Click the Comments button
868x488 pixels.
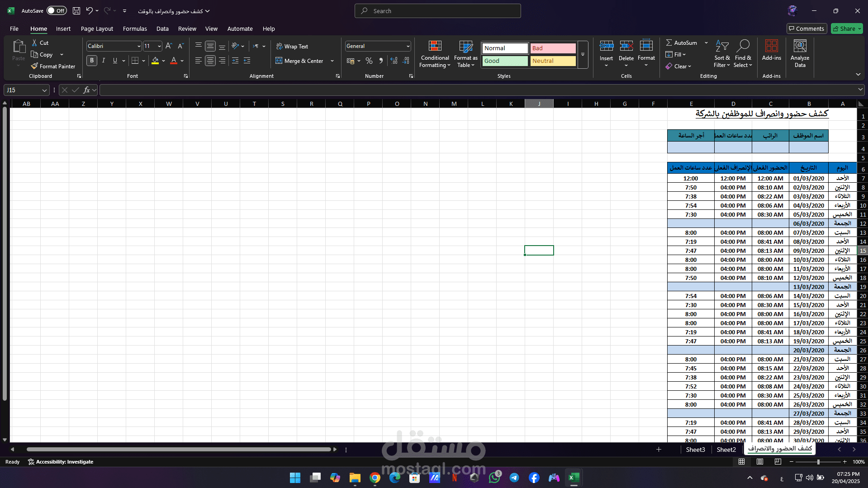point(806,28)
